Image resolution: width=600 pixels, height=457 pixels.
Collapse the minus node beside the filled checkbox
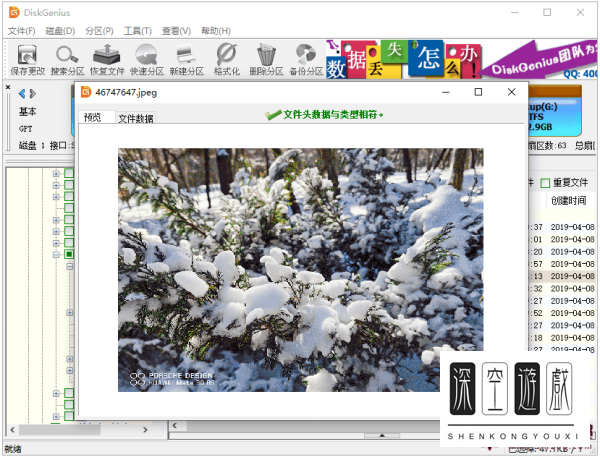coord(56,255)
